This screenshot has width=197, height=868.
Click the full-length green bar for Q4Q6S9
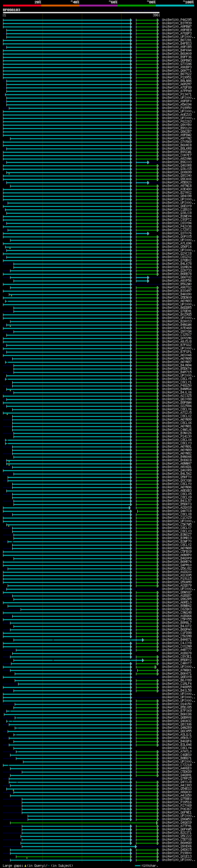pos(84,822)
